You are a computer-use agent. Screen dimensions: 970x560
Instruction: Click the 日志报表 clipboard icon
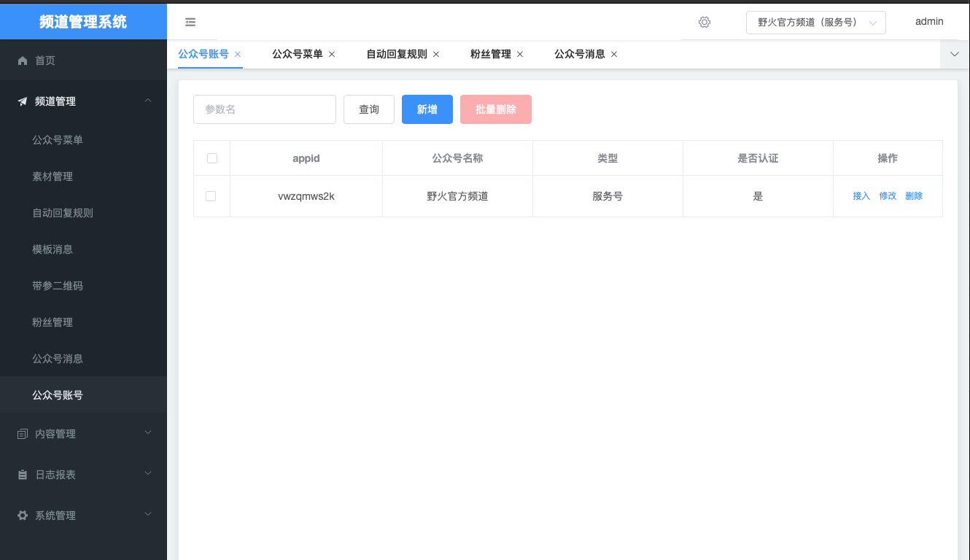point(23,475)
